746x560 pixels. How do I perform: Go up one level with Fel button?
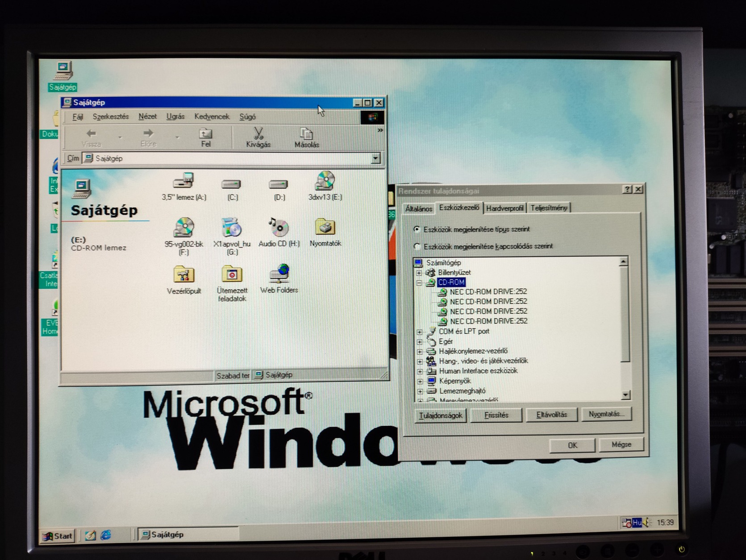206,138
